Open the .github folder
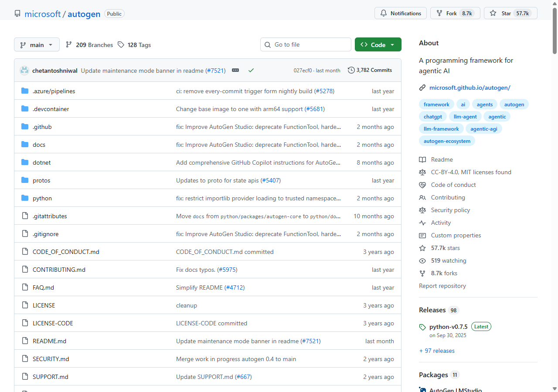558x392 pixels. [x=42, y=127]
